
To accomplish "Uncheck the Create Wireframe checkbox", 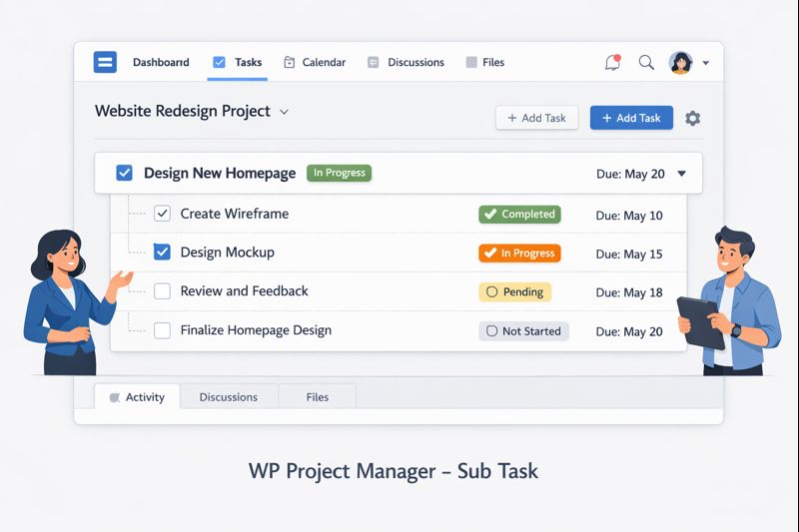I will point(162,214).
